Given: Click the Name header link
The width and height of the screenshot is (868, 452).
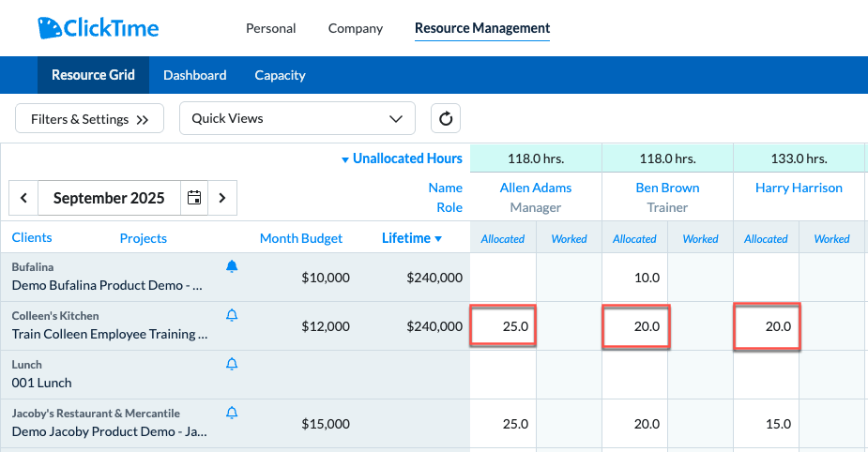Looking at the screenshot, I should pos(446,188).
